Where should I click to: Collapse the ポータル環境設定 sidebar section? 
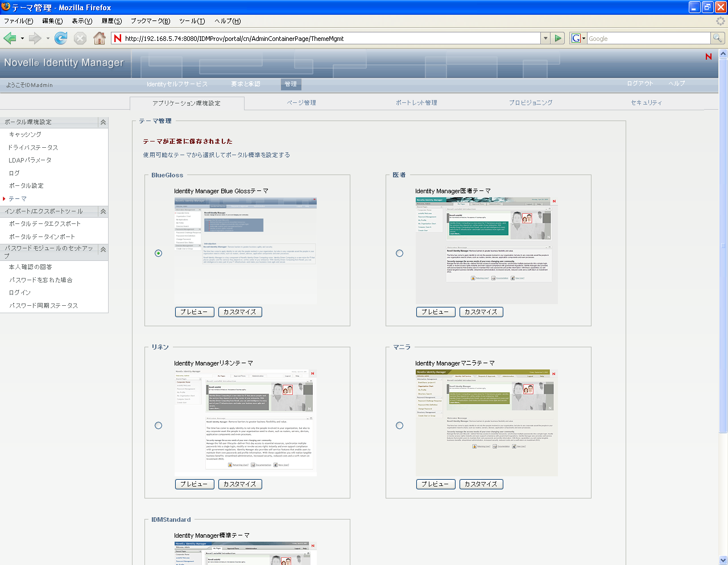pyautogui.click(x=103, y=122)
